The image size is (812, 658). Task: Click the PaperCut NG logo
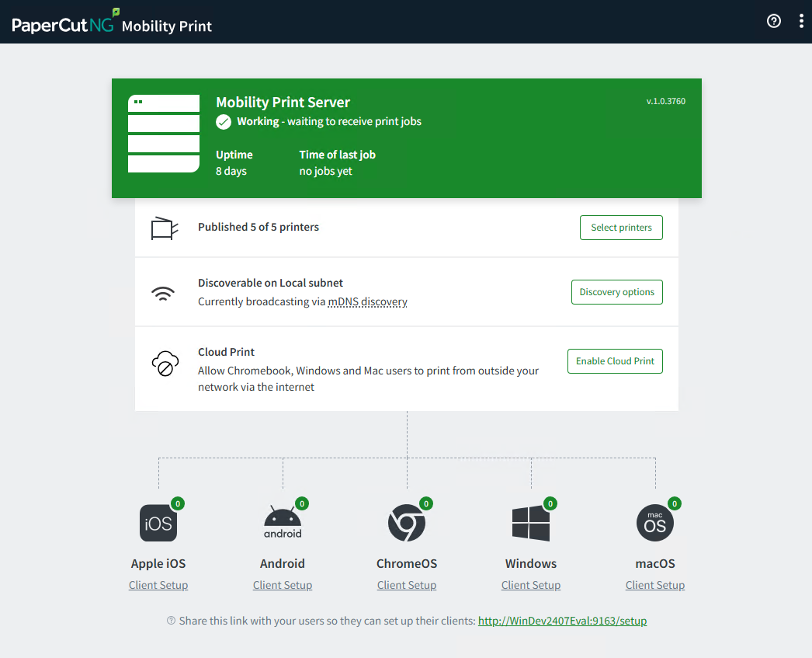tap(65, 22)
